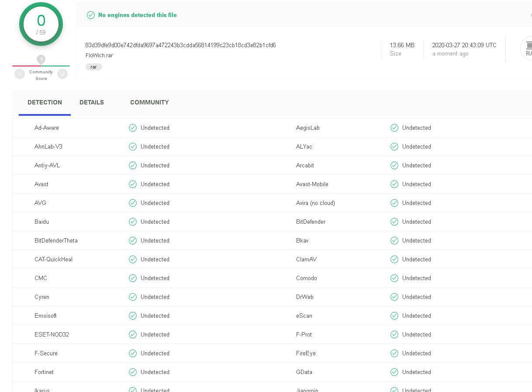The height and width of the screenshot is (392, 532).
Task: Click the Antiy-AVL undetected check icon
Action: click(x=133, y=165)
